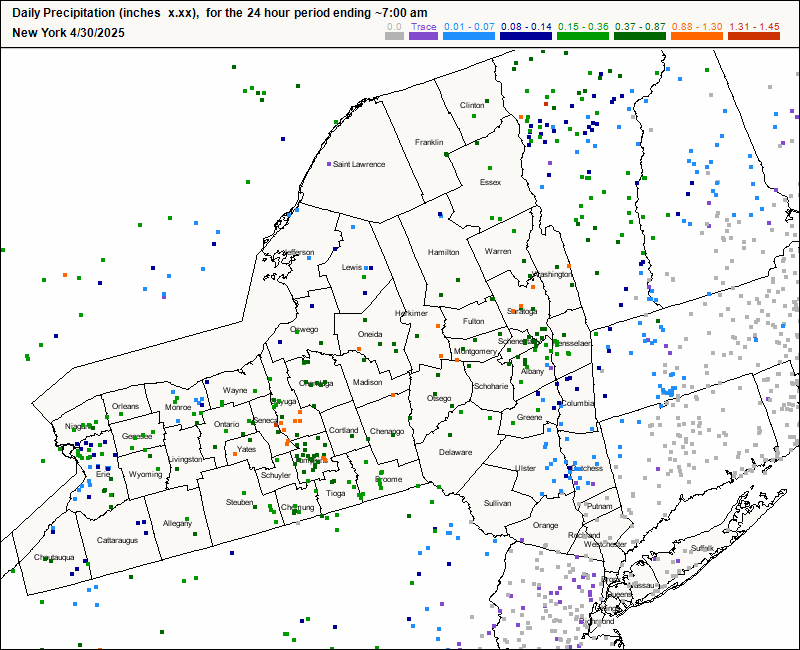Click the dark green 0.37 - 0.87 swatch
The image size is (800, 650).
point(640,36)
